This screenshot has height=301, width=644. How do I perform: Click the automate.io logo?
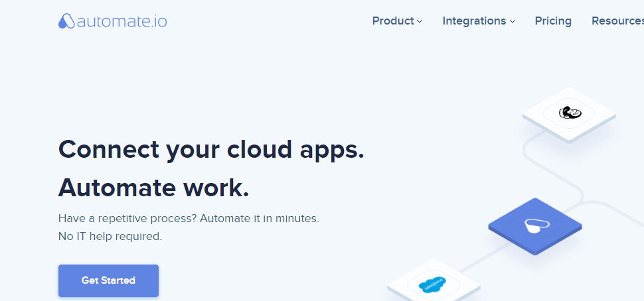(x=113, y=21)
